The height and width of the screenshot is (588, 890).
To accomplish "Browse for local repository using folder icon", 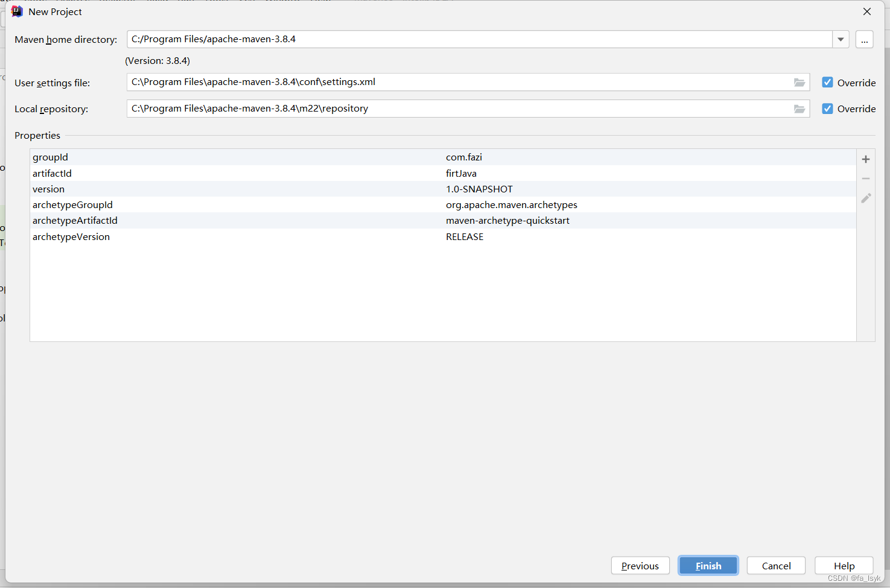I will 799,109.
